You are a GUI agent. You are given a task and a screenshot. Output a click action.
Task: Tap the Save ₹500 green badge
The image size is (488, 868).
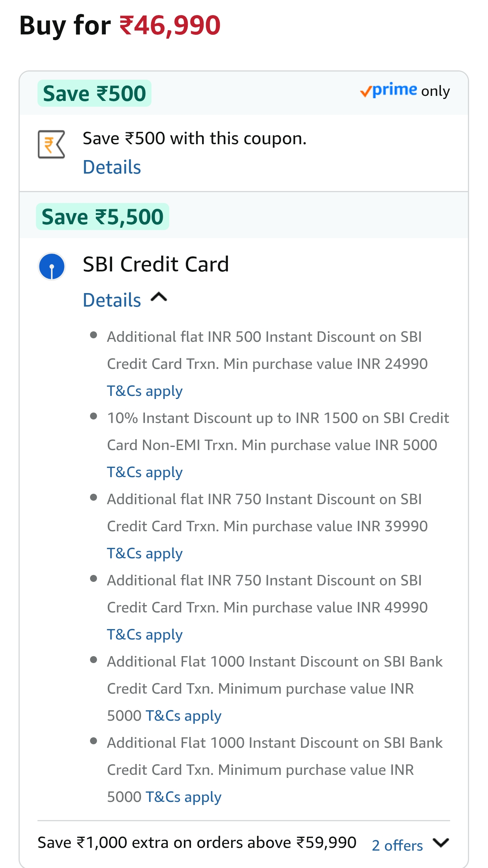pyautogui.click(x=94, y=93)
